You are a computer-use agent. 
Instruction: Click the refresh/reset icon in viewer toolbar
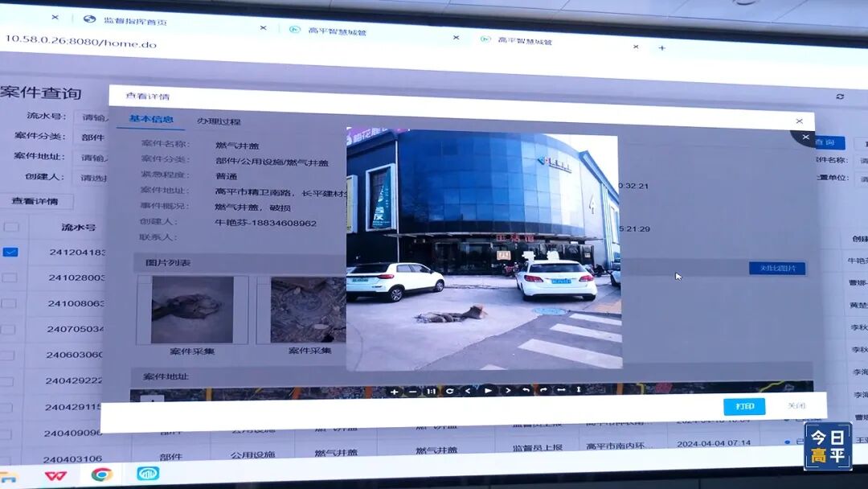tap(450, 392)
